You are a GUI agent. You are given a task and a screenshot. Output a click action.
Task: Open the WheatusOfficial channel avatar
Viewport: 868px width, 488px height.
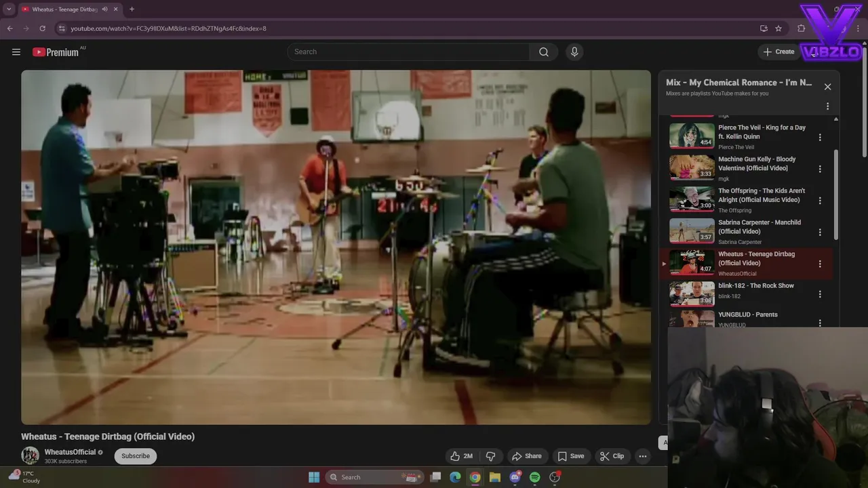click(30, 455)
